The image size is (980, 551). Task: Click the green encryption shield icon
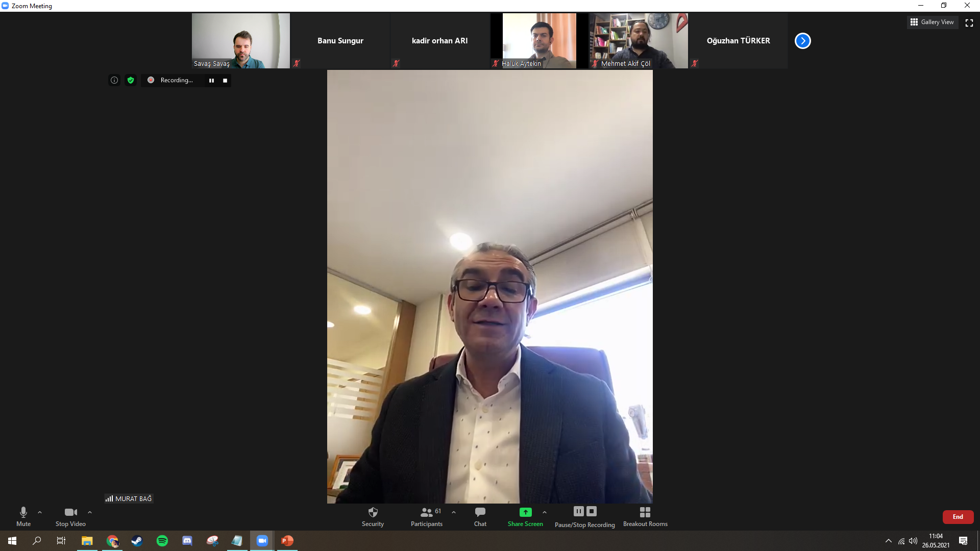tap(131, 80)
